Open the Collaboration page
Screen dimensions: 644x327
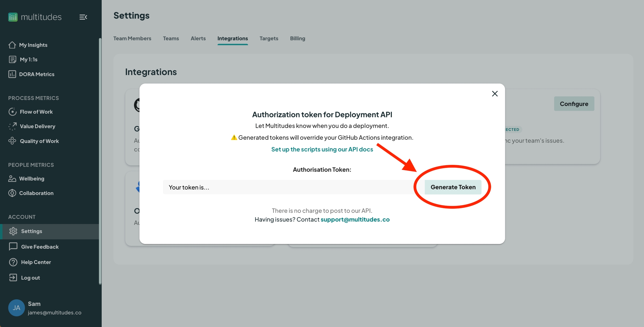coord(36,193)
